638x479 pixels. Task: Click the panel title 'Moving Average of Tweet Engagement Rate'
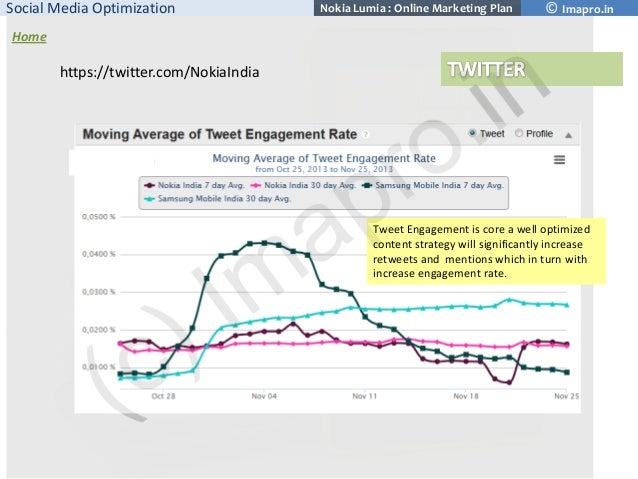point(220,134)
